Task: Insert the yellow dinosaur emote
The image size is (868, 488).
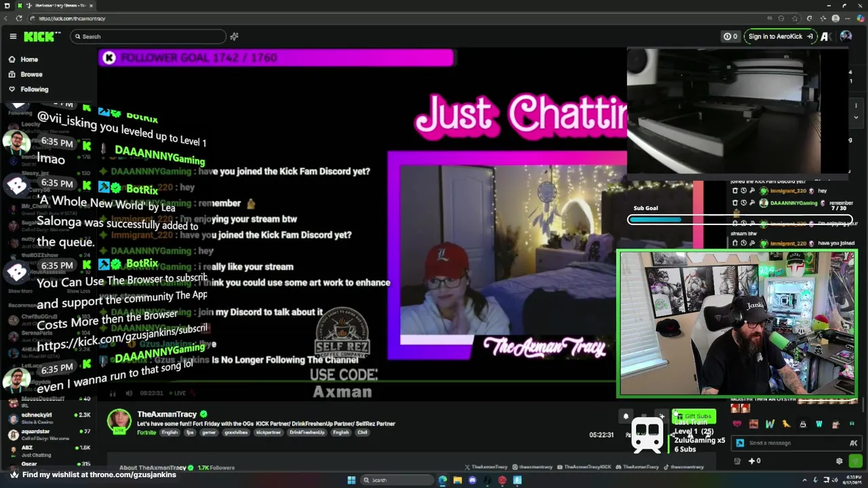Action: 786,424
